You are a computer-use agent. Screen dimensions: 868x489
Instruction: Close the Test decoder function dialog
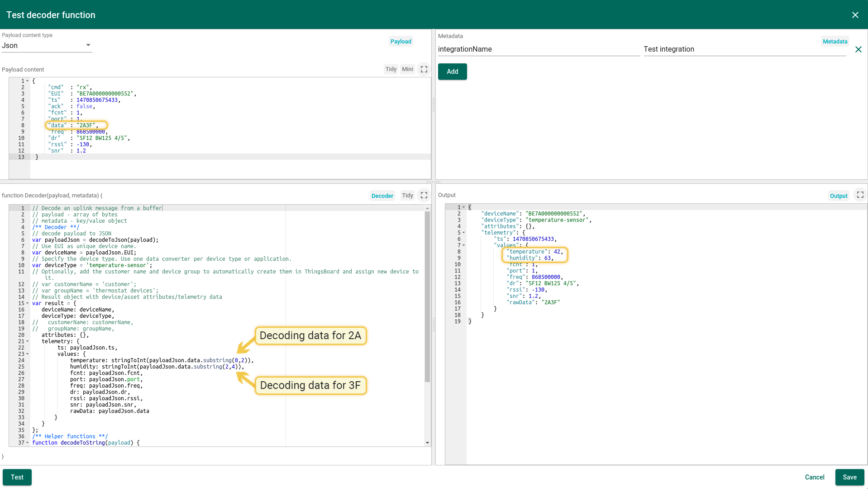point(855,15)
